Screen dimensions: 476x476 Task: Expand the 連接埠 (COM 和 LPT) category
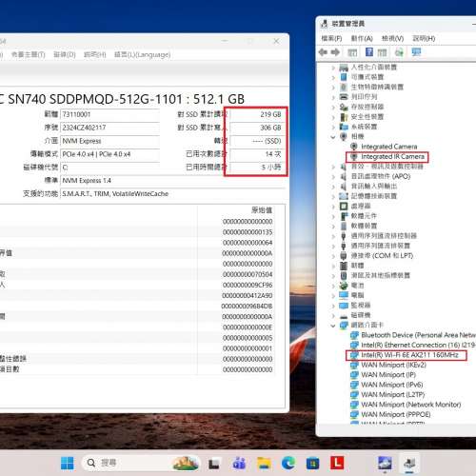pyautogui.click(x=333, y=256)
